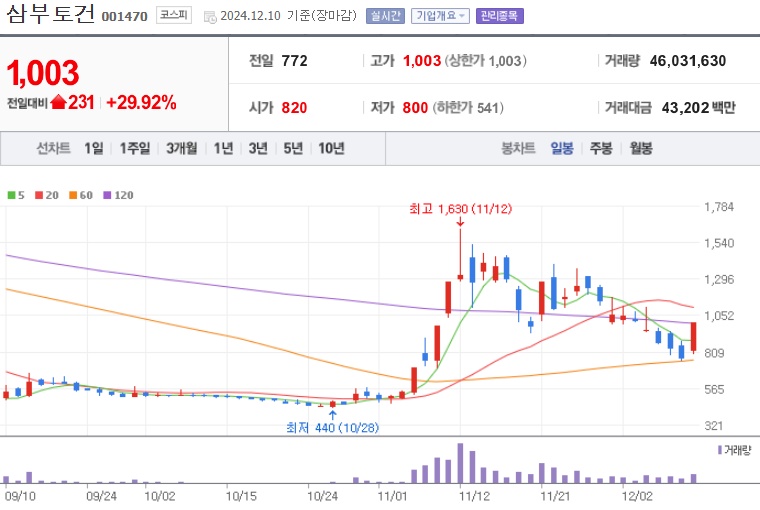Image resolution: width=760 pixels, height=510 pixels.
Task: Show the 3년 line chart
Action: pos(258,148)
